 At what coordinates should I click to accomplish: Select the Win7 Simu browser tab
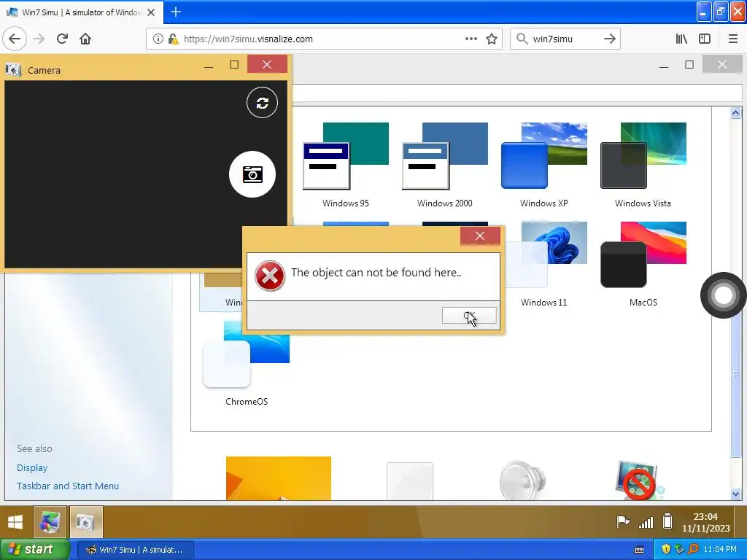[x=81, y=12]
